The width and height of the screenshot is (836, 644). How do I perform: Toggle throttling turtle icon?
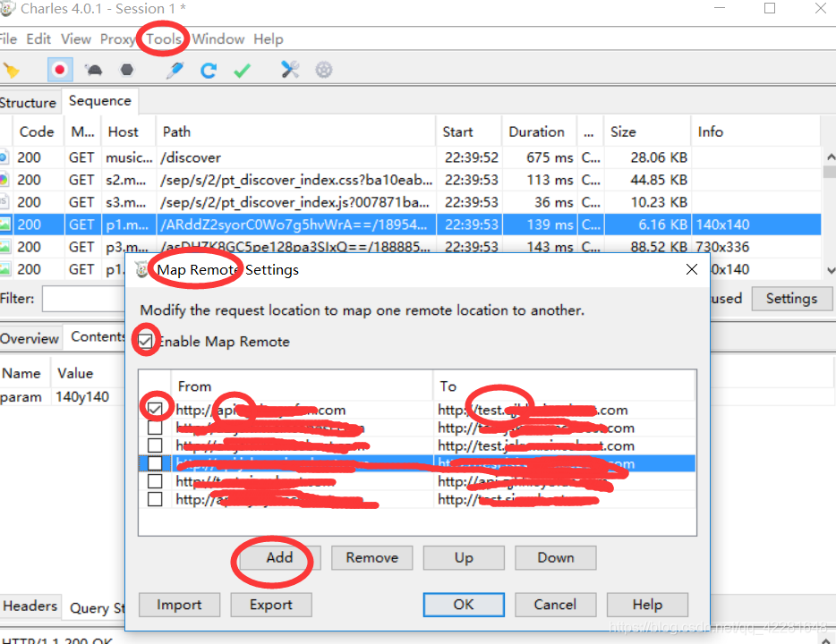click(x=94, y=70)
